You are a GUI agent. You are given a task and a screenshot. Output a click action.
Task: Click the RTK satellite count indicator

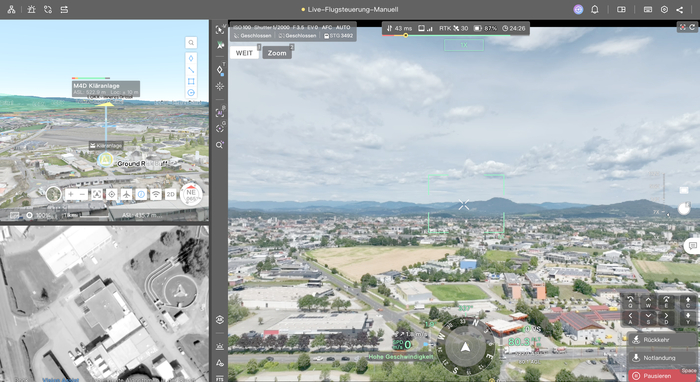(x=454, y=28)
